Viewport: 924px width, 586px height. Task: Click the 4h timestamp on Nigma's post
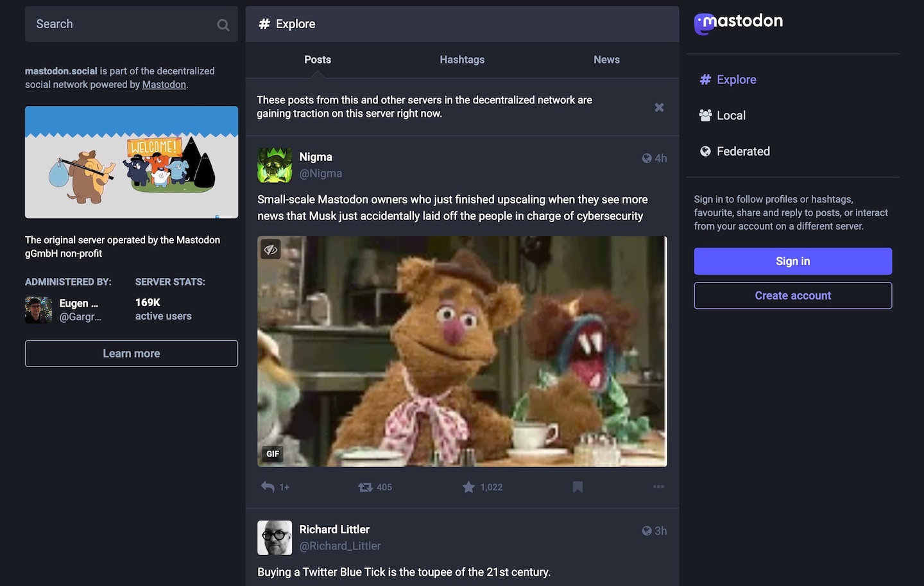[x=660, y=159]
